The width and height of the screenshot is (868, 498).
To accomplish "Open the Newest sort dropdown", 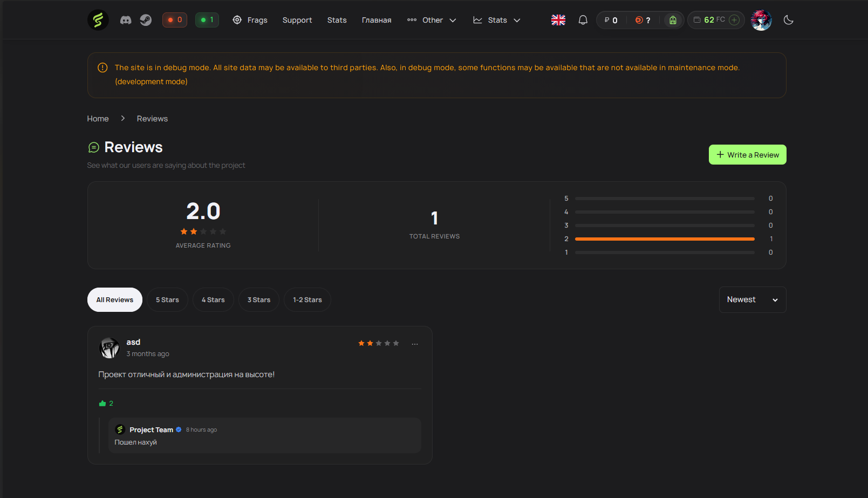I will (x=752, y=300).
